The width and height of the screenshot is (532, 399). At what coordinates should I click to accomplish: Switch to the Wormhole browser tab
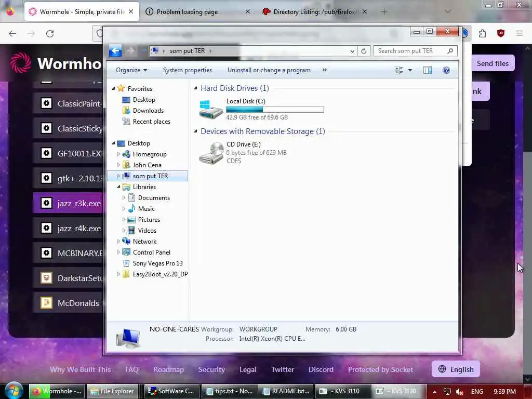click(82, 11)
